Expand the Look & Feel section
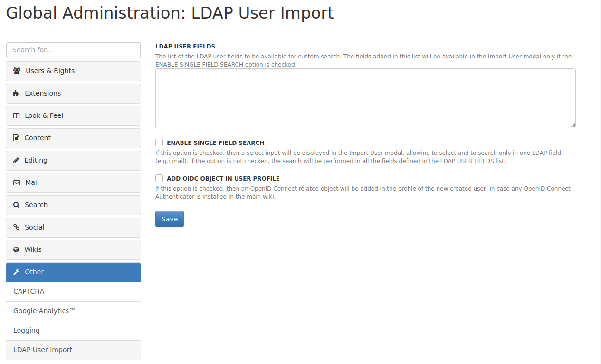Image resolution: width=601 pixels, height=364 pixels. pyautogui.click(x=74, y=115)
